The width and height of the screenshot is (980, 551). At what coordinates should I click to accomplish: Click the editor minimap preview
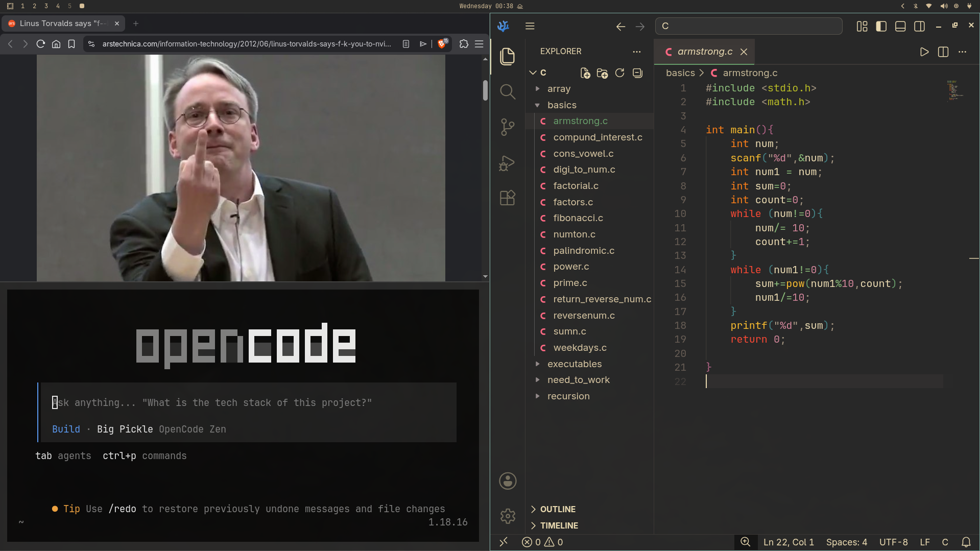pos(954,90)
